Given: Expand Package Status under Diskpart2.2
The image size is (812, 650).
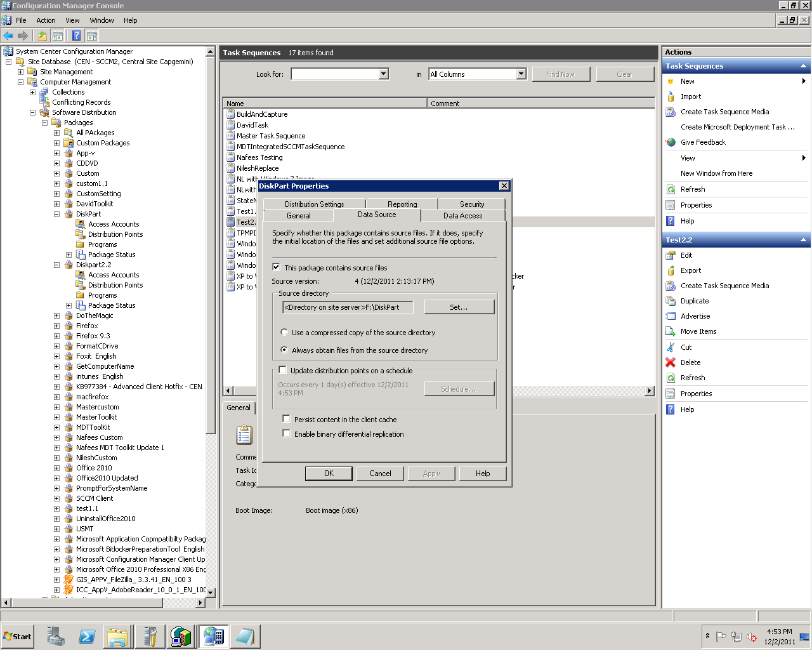Looking at the screenshot, I should click(x=69, y=305).
